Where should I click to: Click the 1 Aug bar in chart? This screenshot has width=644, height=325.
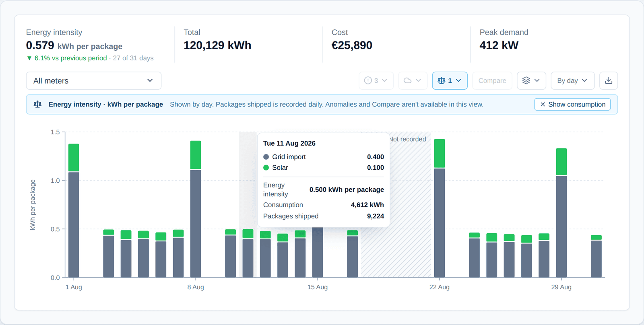click(x=74, y=210)
